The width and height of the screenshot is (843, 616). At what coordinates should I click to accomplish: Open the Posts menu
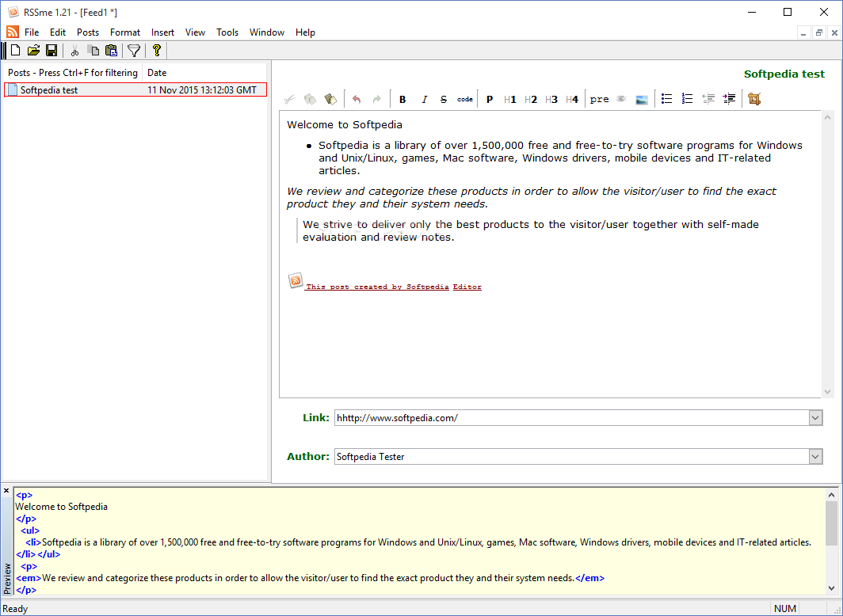click(x=88, y=32)
